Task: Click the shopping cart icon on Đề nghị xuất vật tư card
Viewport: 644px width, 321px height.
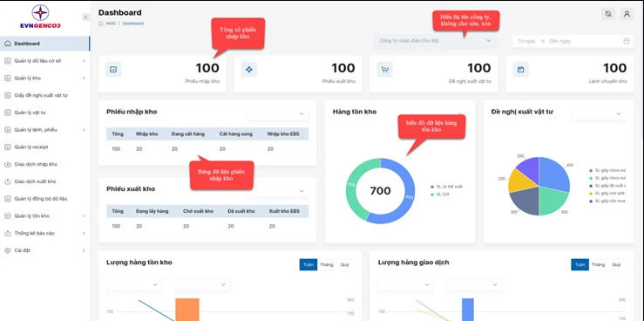Action: pyautogui.click(x=385, y=70)
